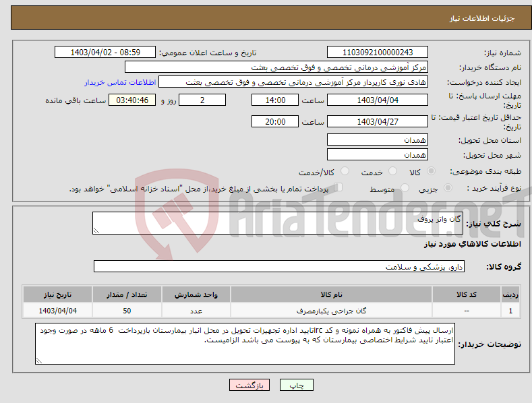Click row number 1 cell
532x403 pixels.
tap(510, 311)
